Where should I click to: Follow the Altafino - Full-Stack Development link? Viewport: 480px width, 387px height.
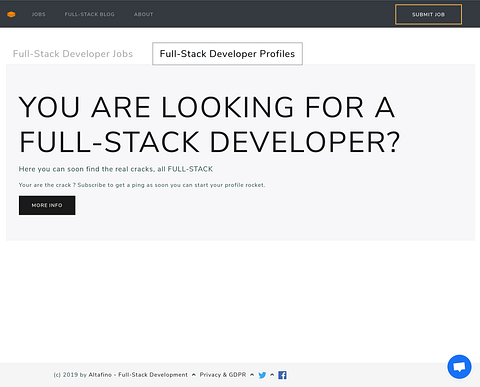[x=138, y=375]
